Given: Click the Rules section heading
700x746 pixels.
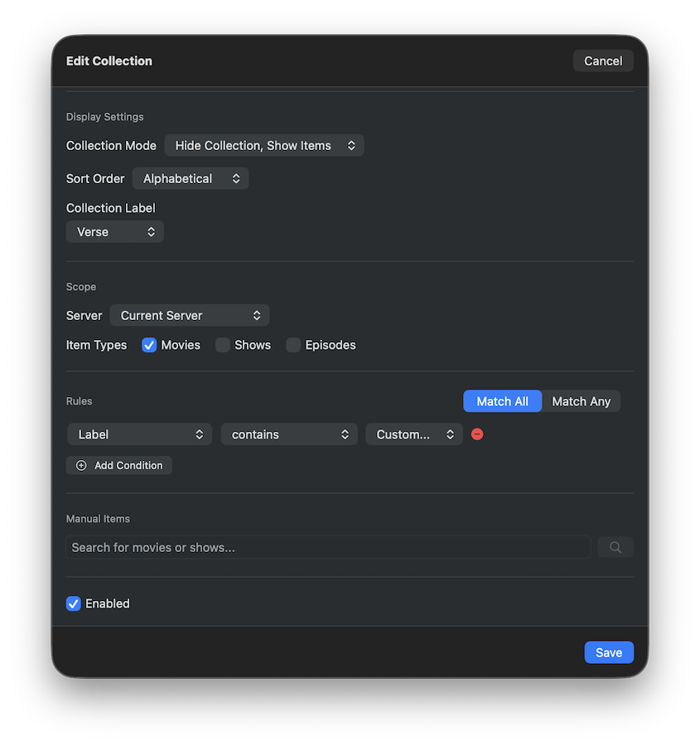Looking at the screenshot, I should 79,401.
